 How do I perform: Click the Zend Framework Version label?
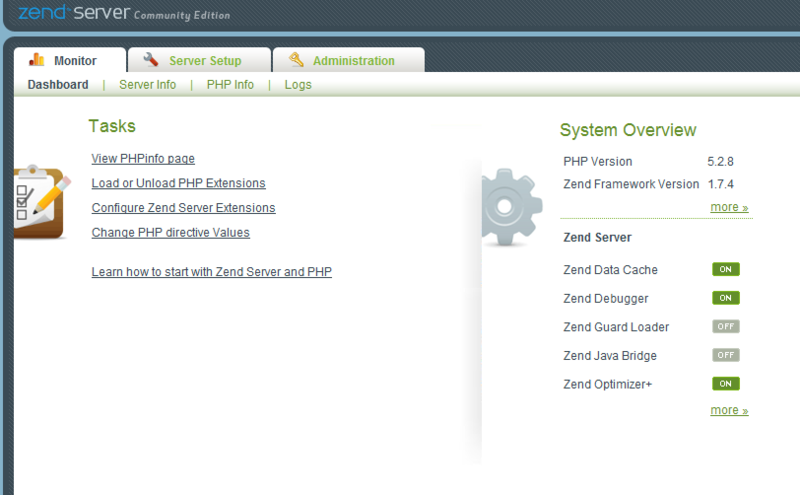coord(631,184)
